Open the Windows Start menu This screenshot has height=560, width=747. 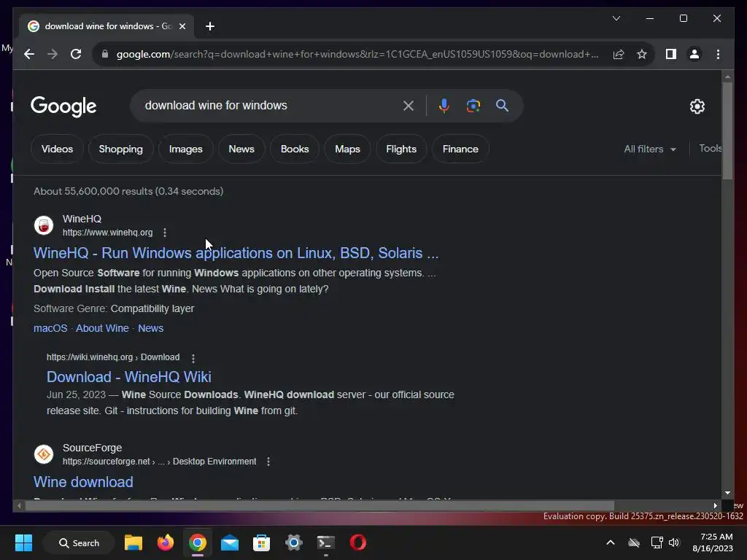23,542
